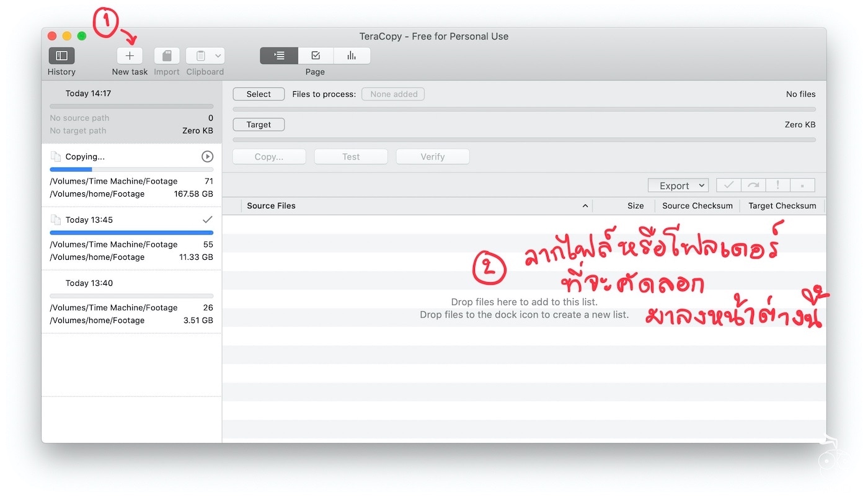Click the Select source button
The width and height of the screenshot is (868, 498).
(x=259, y=94)
